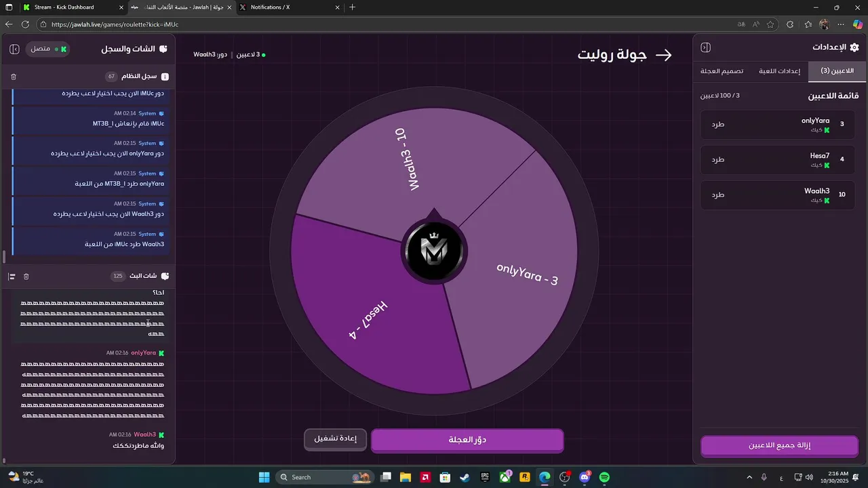The height and width of the screenshot is (488, 868).
Task: Open Steam from the taskbar
Action: (465, 477)
